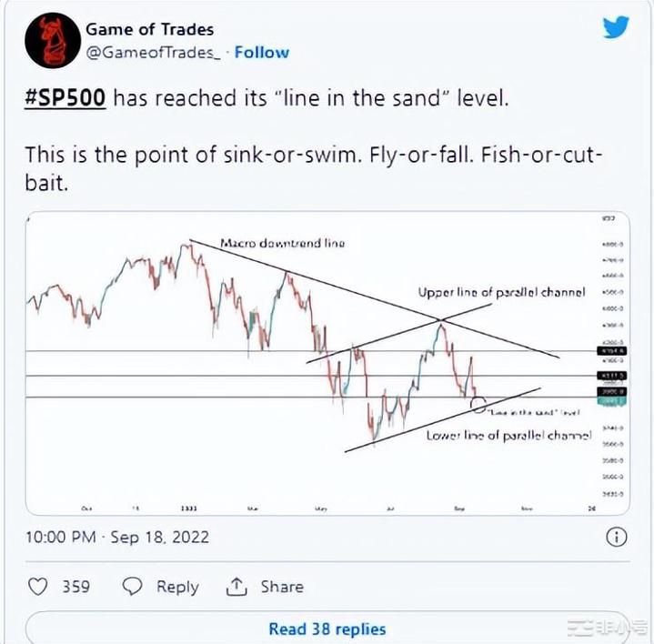
Task: Click the Lower line of parallel channel label
Action: (x=509, y=436)
